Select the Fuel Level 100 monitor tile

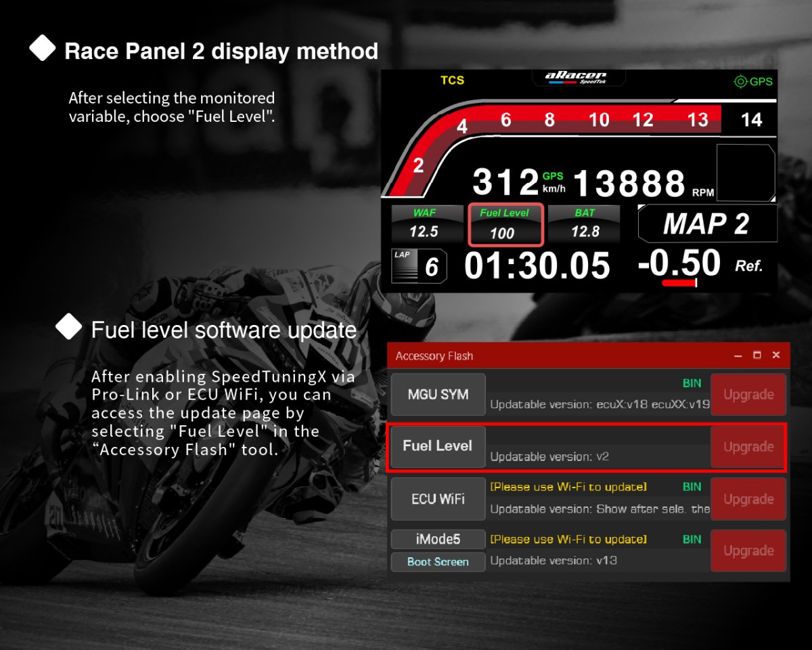point(505,224)
